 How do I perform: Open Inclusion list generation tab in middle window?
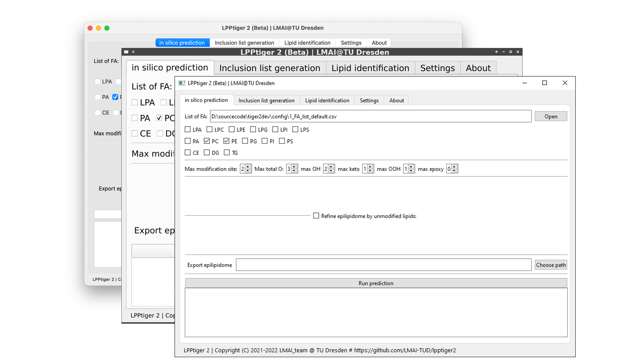tap(270, 68)
